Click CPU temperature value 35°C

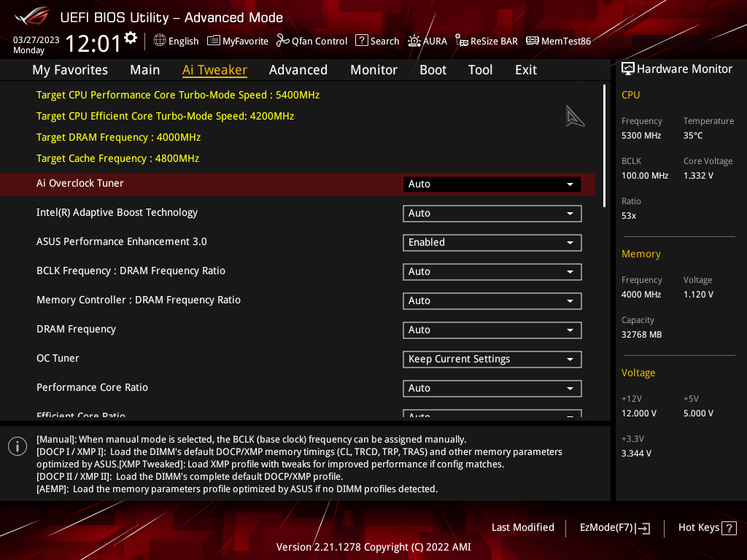tap(693, 135)
